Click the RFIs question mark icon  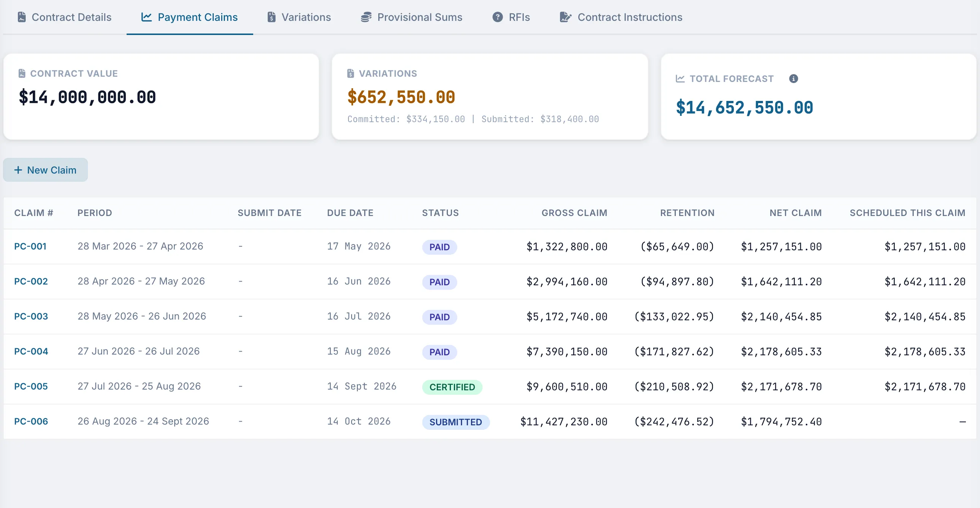pos(497,17)
